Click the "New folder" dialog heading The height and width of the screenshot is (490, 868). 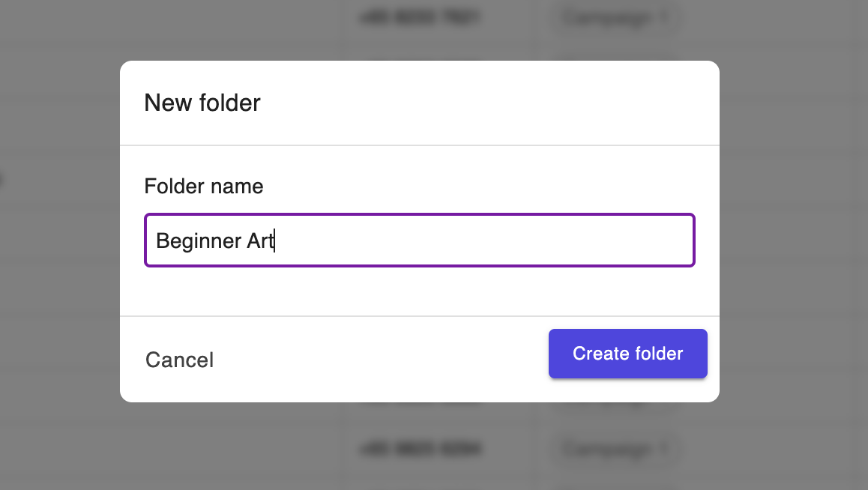coord(202,103)
